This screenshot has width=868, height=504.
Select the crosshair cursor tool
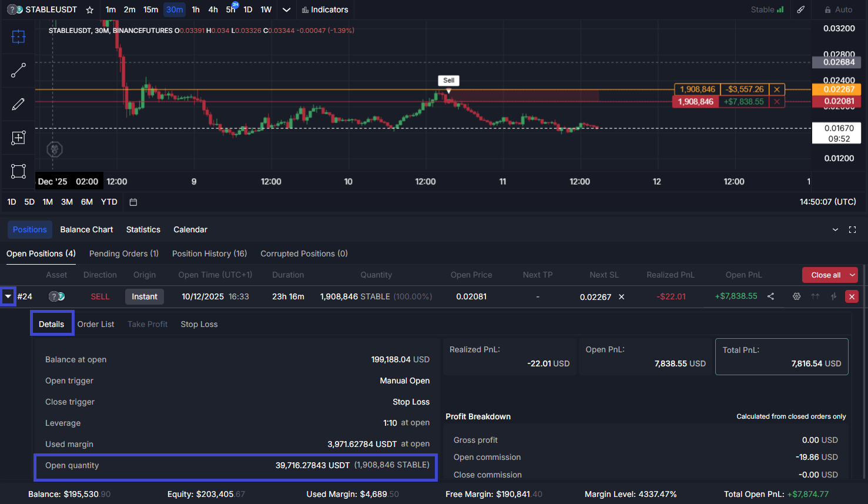(18, 37)
